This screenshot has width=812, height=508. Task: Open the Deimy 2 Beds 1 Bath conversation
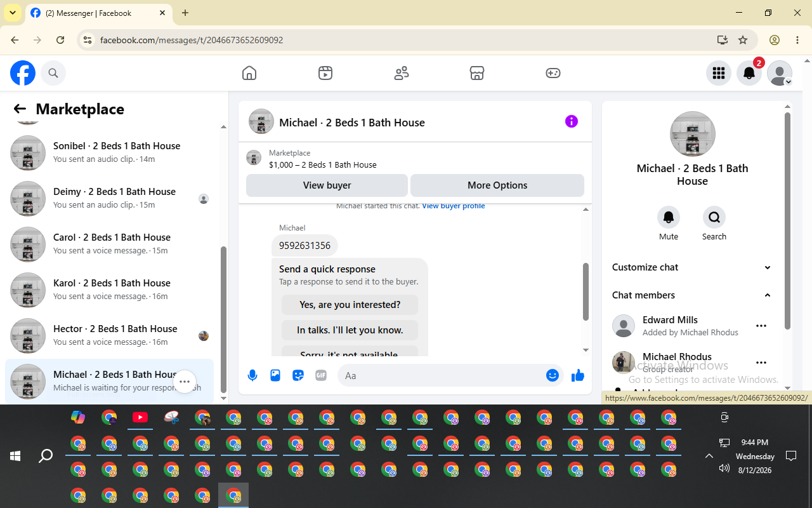(110, 199)
